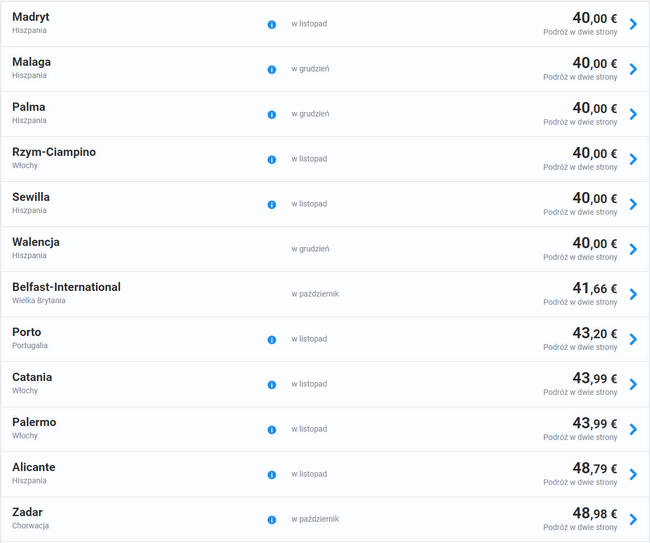Click the chevron arrow for Belfast-International
650x543 pixels.
click(633, 294)
